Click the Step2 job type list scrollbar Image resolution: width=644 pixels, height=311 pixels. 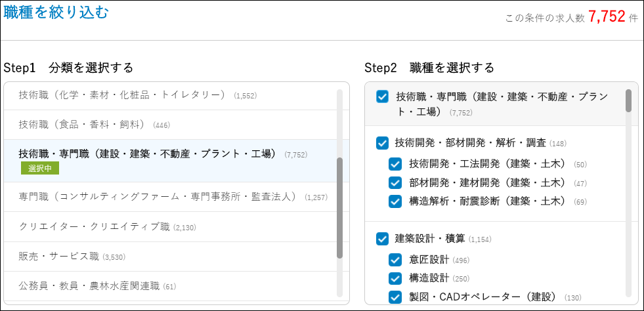coord(628,101)
